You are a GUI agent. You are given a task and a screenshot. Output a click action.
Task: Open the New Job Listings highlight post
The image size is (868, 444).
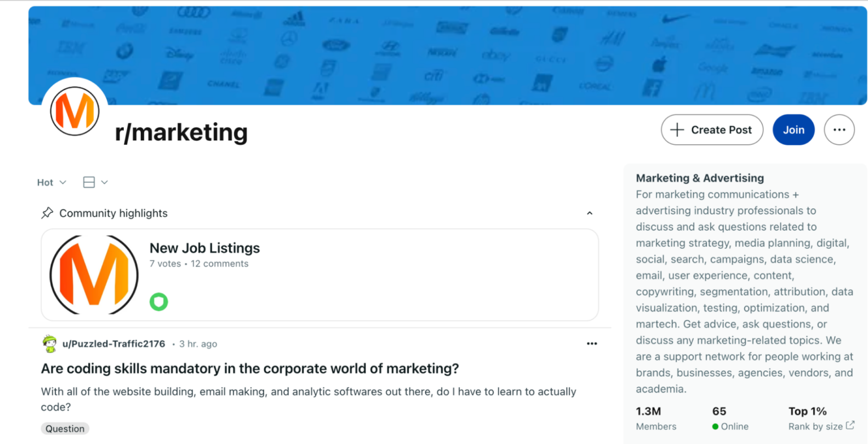click(204, 248)
